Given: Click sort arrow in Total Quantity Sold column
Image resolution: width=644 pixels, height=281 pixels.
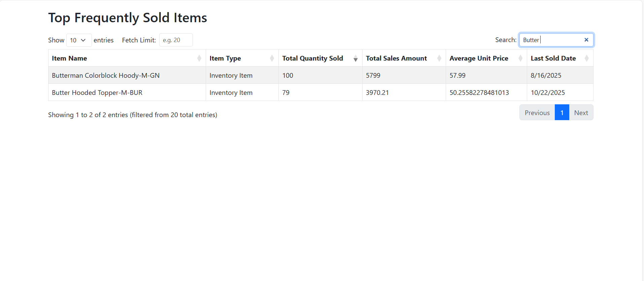Looking at the screenshot, I should (355, 59).
